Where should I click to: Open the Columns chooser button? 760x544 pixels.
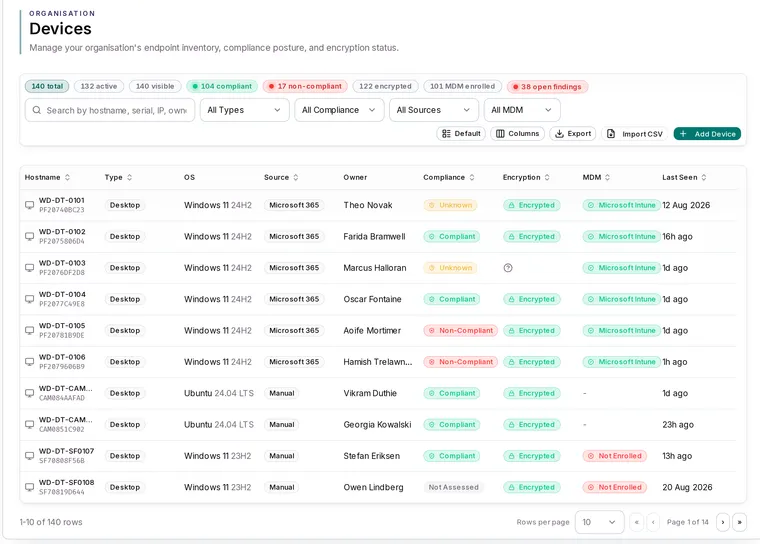coord(518,134)
